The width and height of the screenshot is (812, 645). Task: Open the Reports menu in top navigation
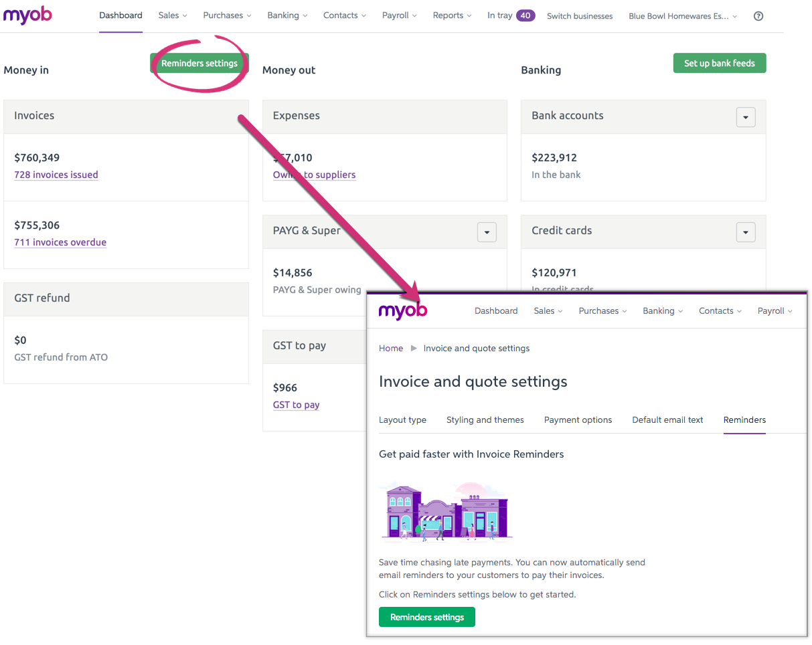tap(451, 15)
